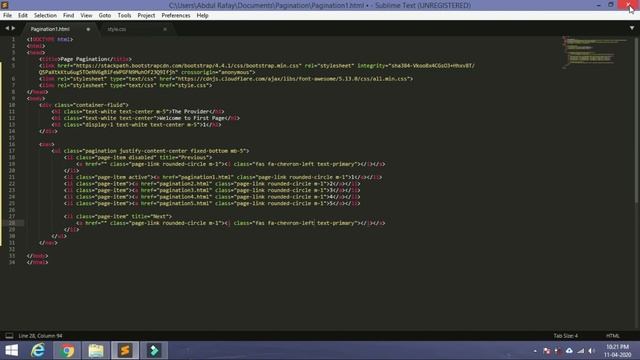Open the Windows Start button

[11, 351]
